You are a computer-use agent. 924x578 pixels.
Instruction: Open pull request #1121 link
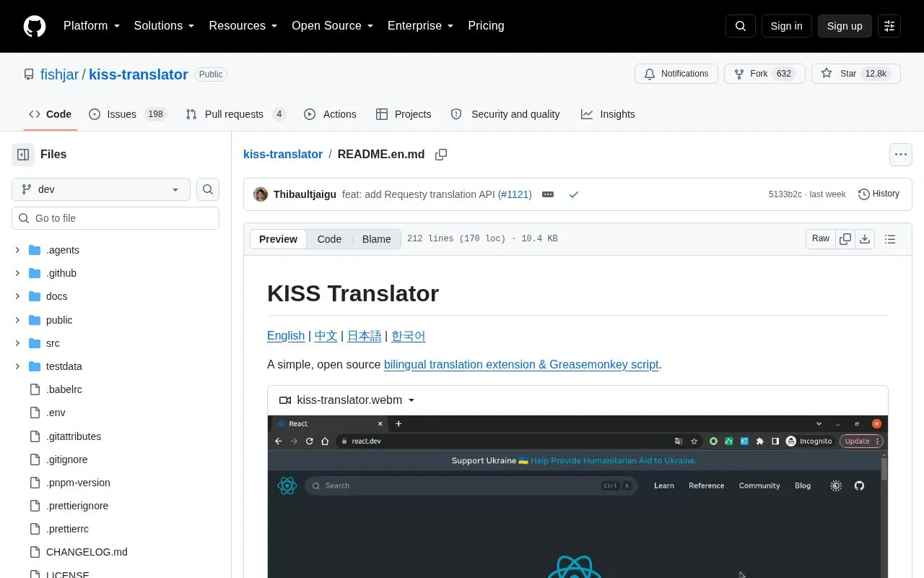(515, 194)
